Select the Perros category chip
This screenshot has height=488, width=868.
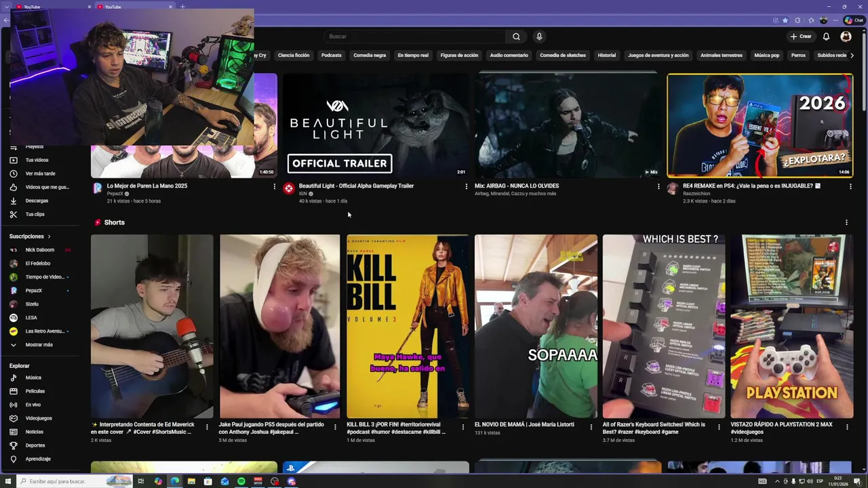click(799, 56)
